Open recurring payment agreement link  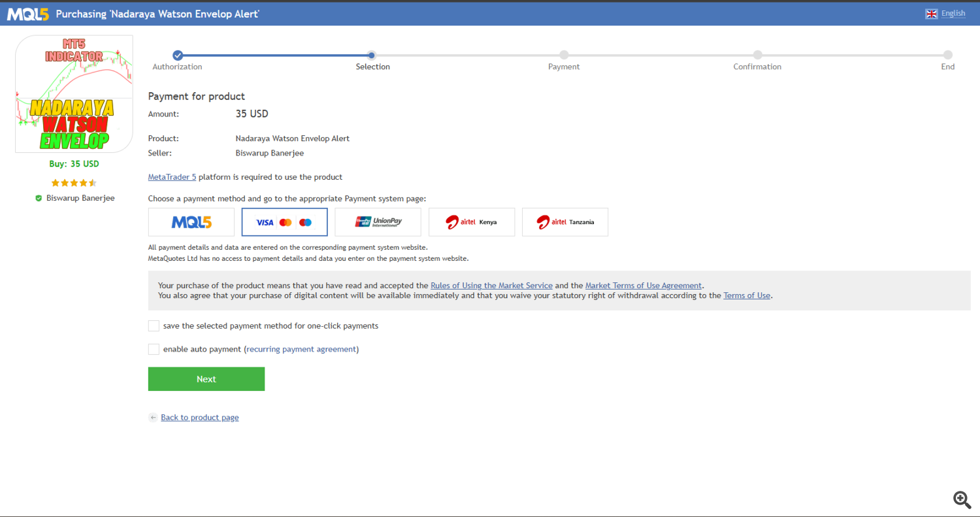tap(301, 350)
